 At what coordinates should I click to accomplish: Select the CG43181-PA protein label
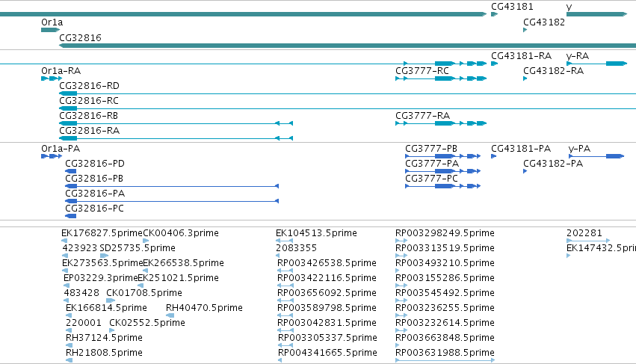(x=521, y=149)
